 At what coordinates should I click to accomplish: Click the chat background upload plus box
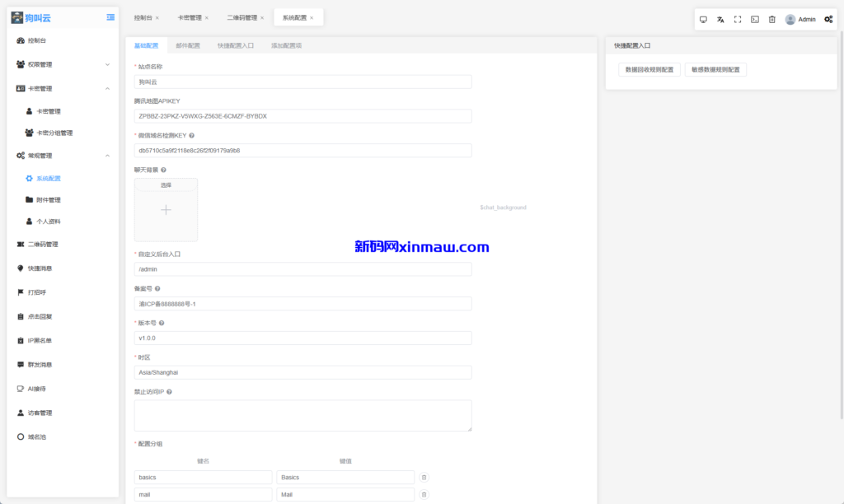coord(166,210)
